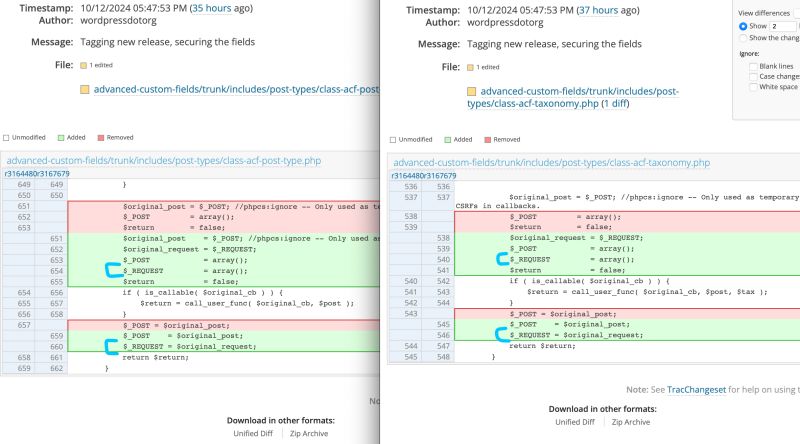Image resolution: width=800 pixels, height=444 pixels.
Task: Open class-acf-post-type.php diff header link
Action: coord(164,161)
